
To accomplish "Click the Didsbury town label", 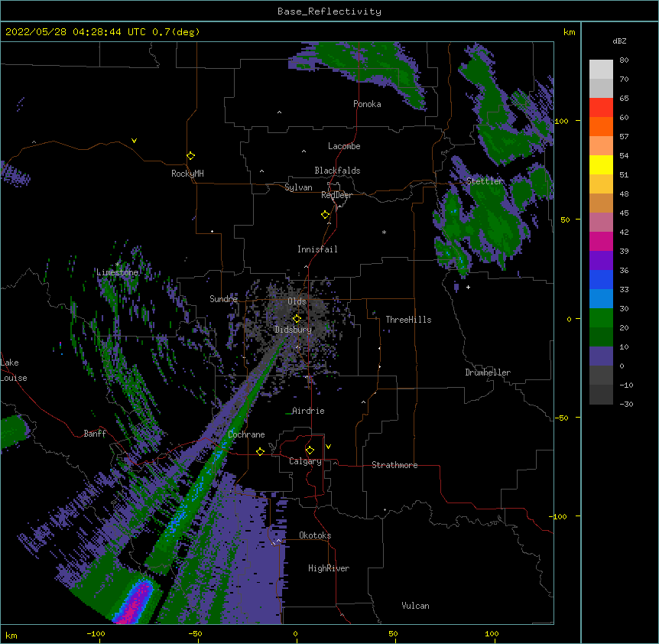I will point(293,330).
